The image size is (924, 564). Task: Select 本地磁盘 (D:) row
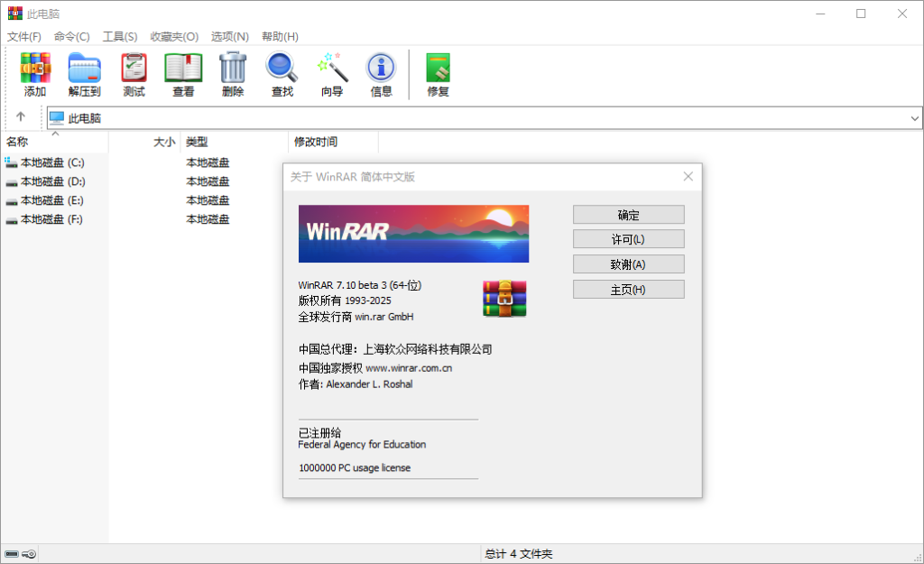pos(53,181)
